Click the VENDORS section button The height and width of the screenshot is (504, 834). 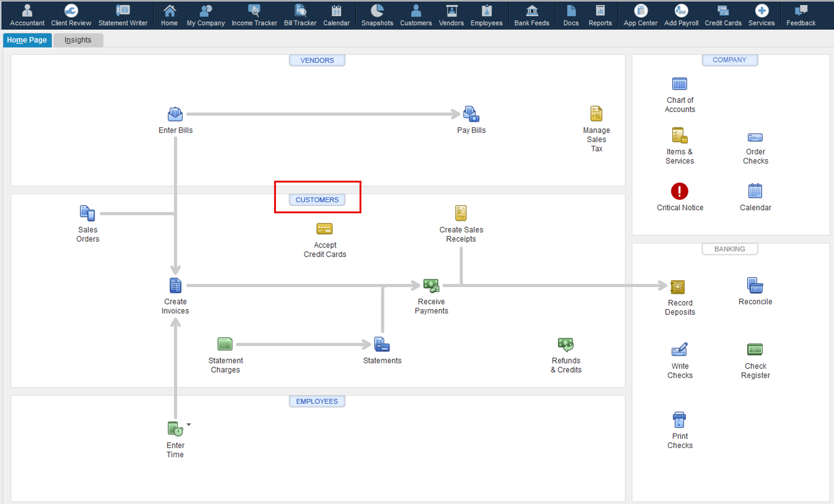317,60
